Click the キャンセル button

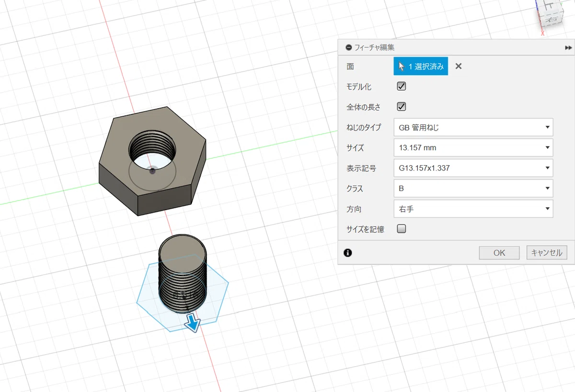[x=547, y=253]
